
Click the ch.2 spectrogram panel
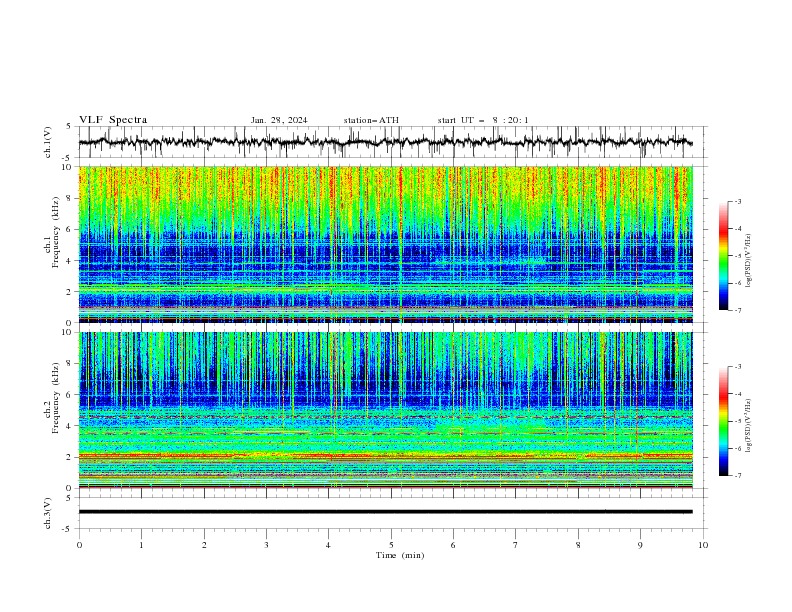385,410
